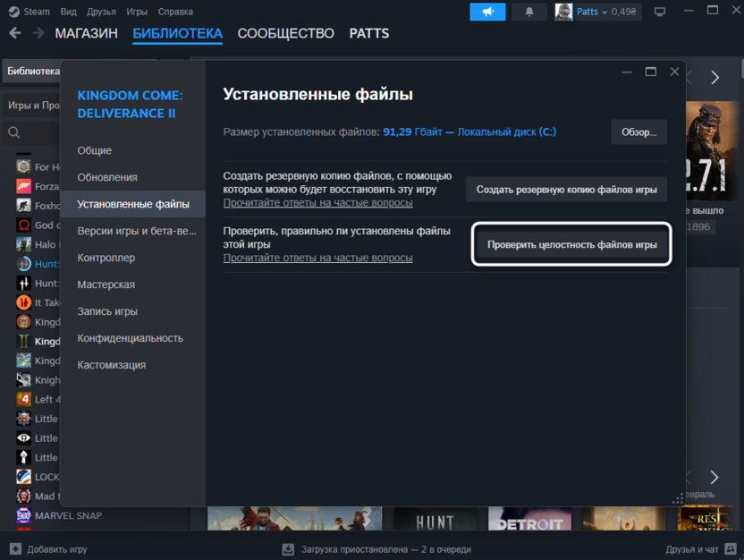
Task: Maximize the properties dialog
Action: [650, 72]
